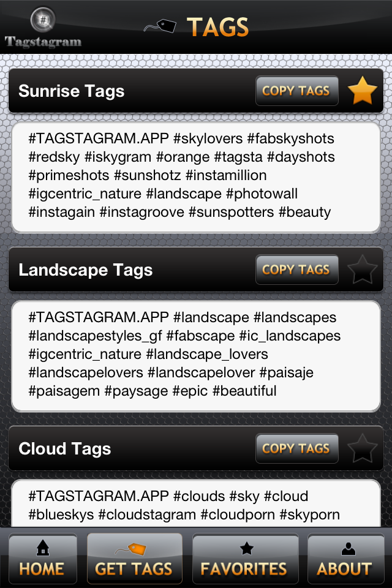Tap the star icon above Favorites label
The width and height of the screenshot is (392, 588).
pyautogui.click(x=246, y=548)
